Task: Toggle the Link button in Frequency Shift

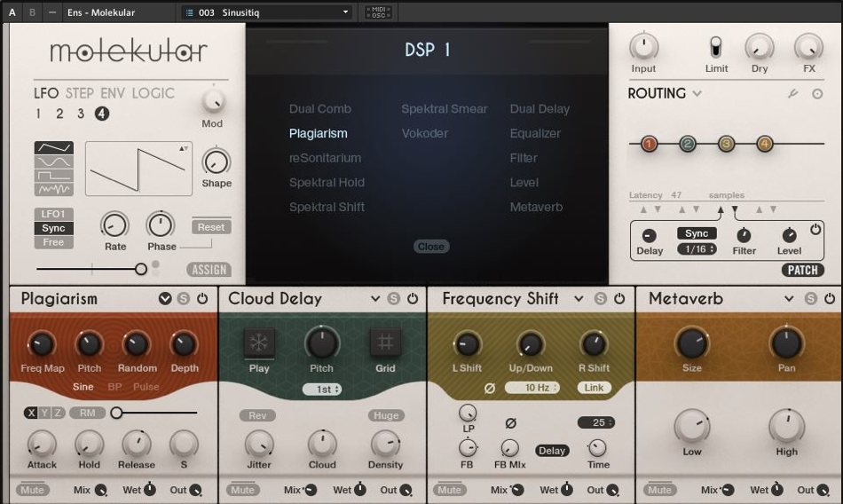Action: [x=594, y=388]
